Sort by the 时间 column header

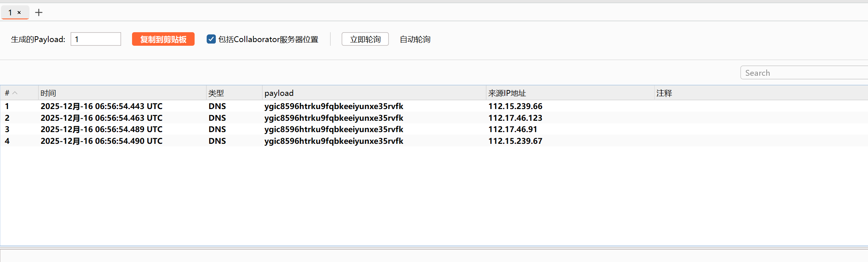coord(122,93)
